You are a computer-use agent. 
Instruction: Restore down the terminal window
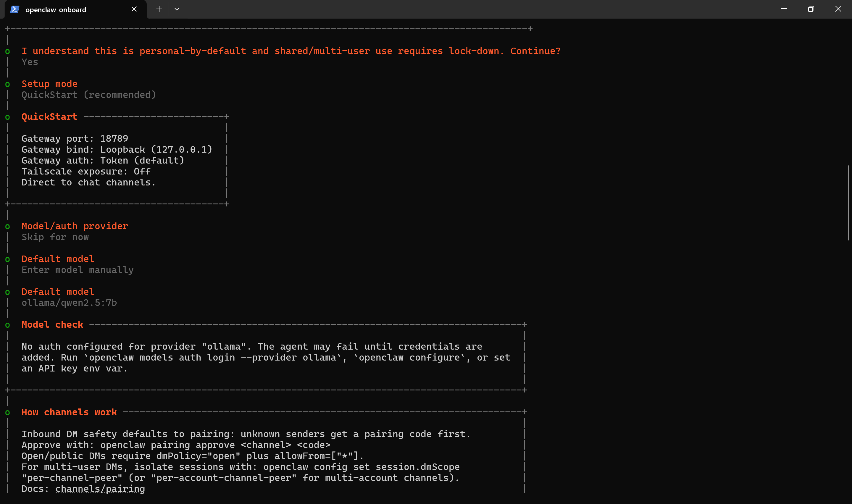(811, 9)
